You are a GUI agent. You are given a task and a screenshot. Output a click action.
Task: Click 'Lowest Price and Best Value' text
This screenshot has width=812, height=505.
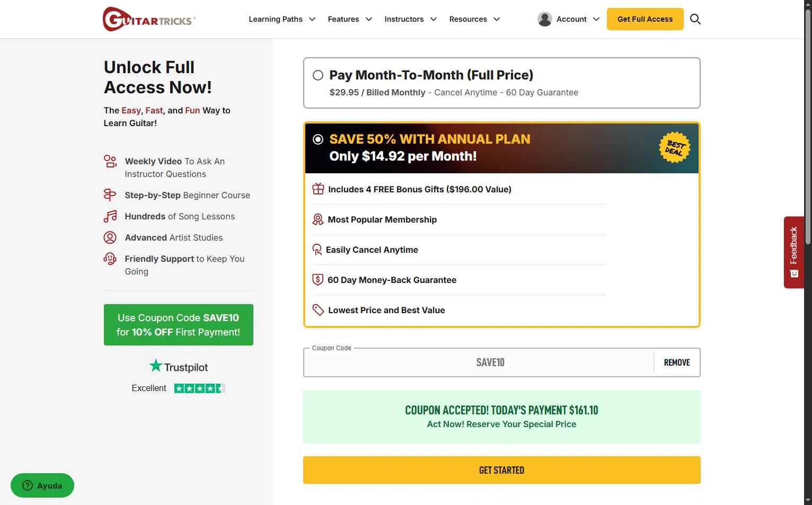[x=386, y=310]
